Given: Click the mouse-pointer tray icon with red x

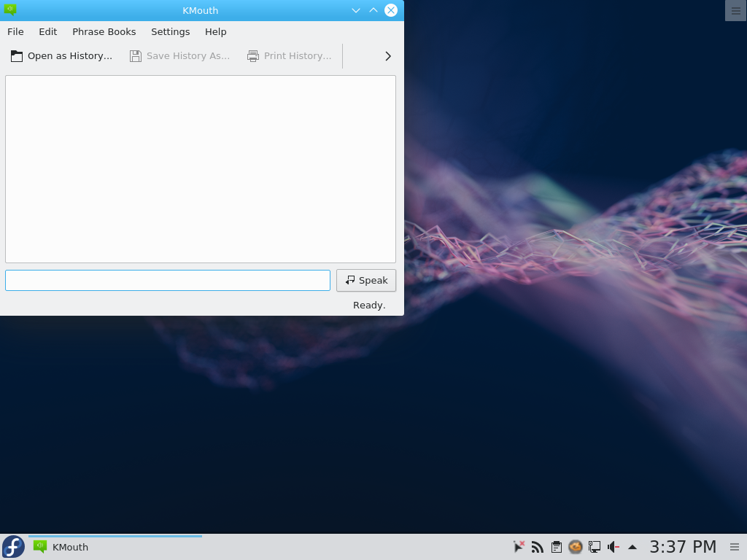Looking at the screenshot, I should pos(519,547).
